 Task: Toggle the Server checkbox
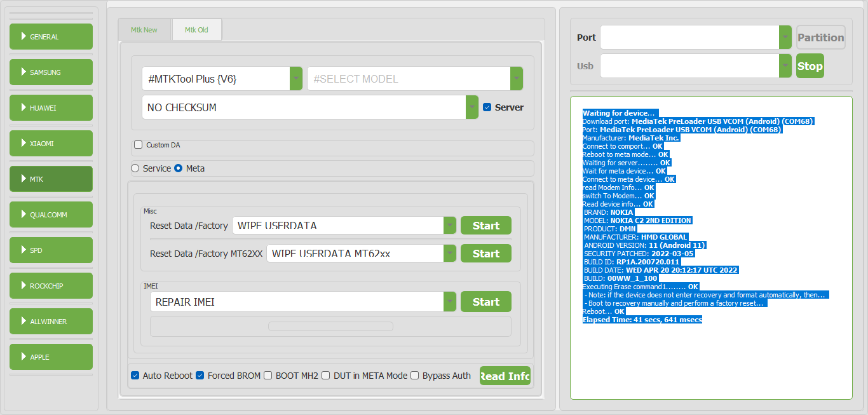tap(487, 107)
